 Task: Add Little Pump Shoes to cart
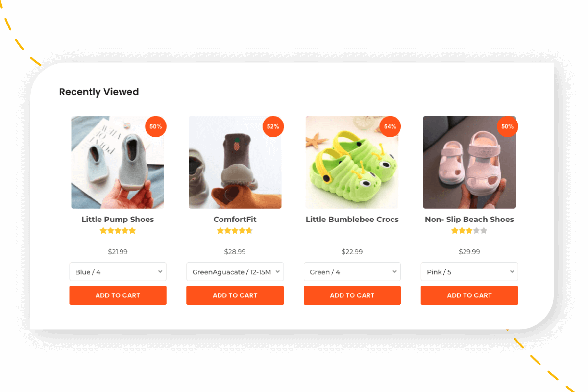coord(118,295)
